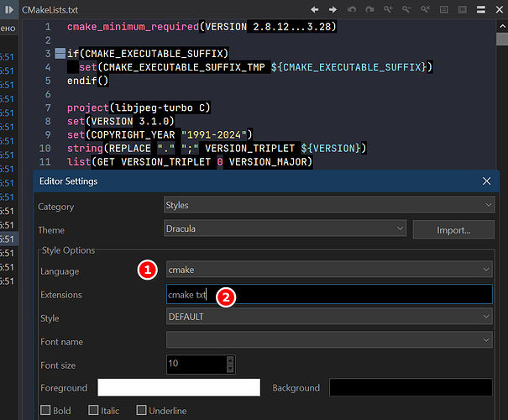This screenshot has height=420, width=508.
Task: Open the Language dropdown showing cmake
Action: click(x=329, y=270)
